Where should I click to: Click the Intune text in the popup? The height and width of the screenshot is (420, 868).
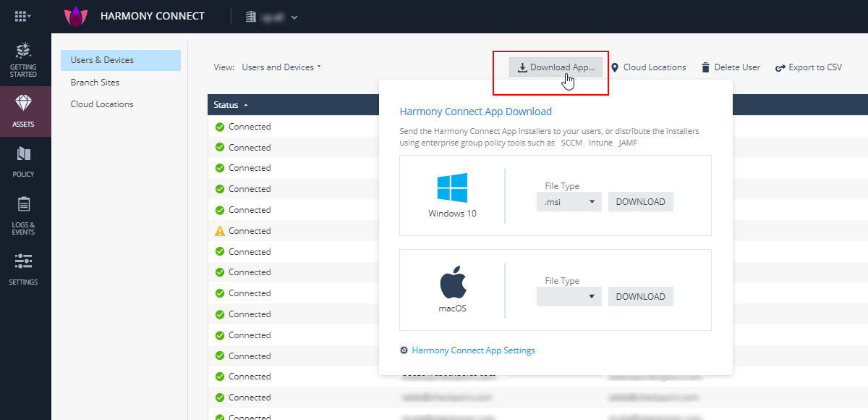coord(601,143)
